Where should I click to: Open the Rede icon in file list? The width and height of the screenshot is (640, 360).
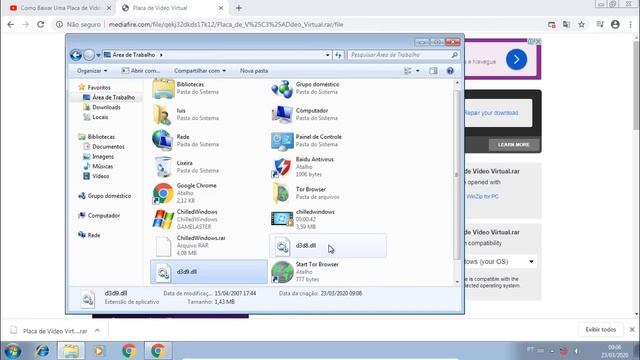[163, 140]
